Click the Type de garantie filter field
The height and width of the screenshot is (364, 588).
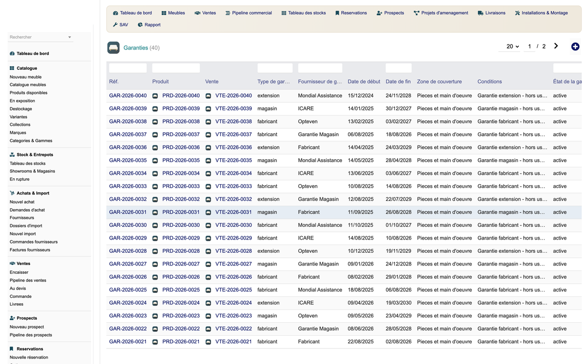tap(275, 68)
